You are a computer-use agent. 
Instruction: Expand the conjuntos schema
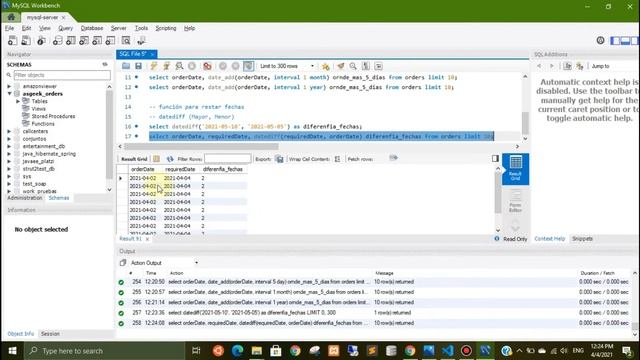(x=9, y=139)
